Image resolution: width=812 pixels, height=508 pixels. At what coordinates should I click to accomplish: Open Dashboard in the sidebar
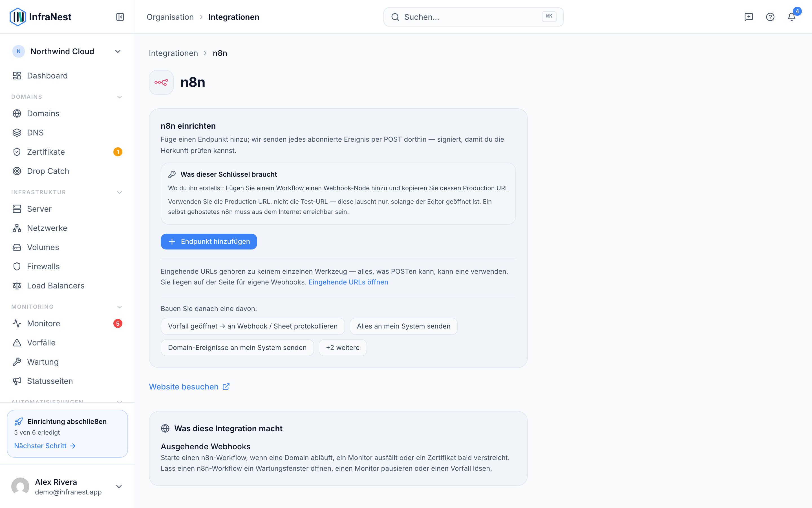pyautogui.click(x=67, y=76)
